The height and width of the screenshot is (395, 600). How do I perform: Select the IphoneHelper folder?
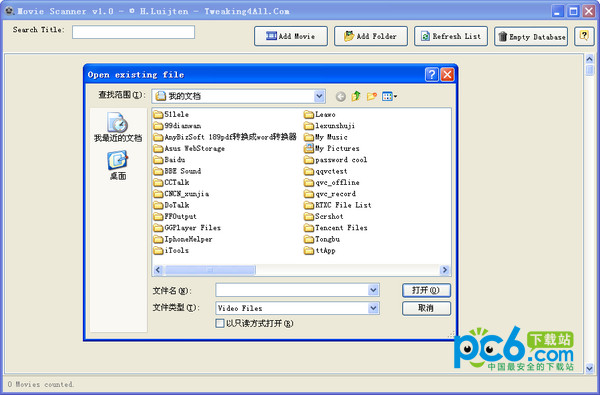183,239
